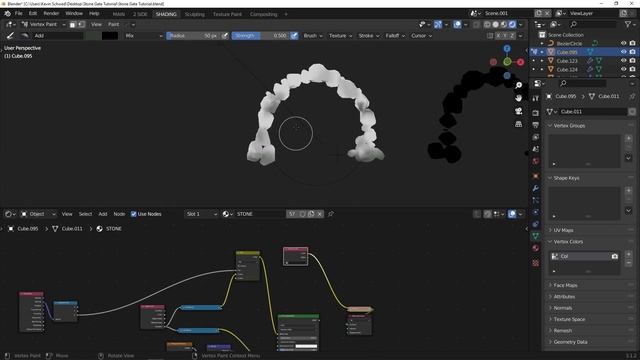The image size is (640, 360).
Task: Open the Texture properties checker tab icon
Action: click(x=536, y=263)
